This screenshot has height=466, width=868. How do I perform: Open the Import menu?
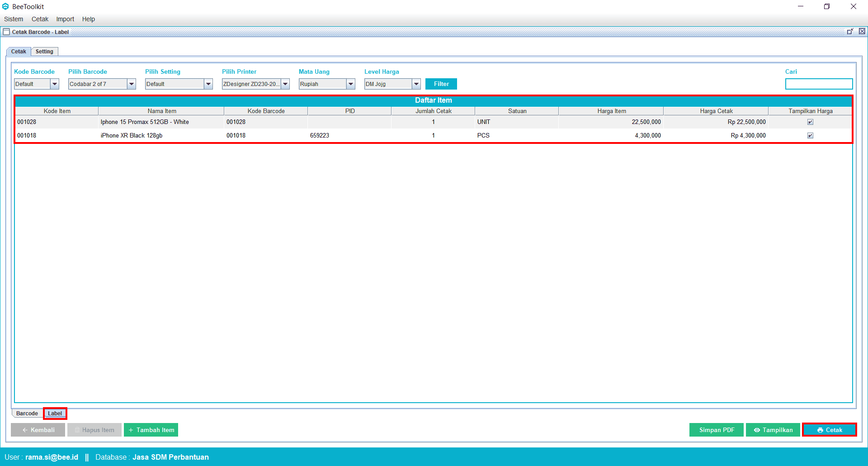[65, 19]
